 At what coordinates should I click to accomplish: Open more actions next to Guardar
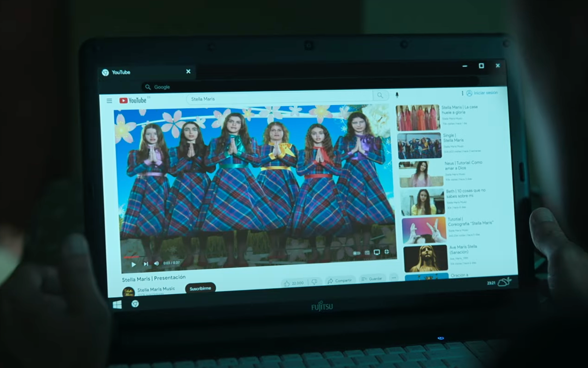click(394, 278)
